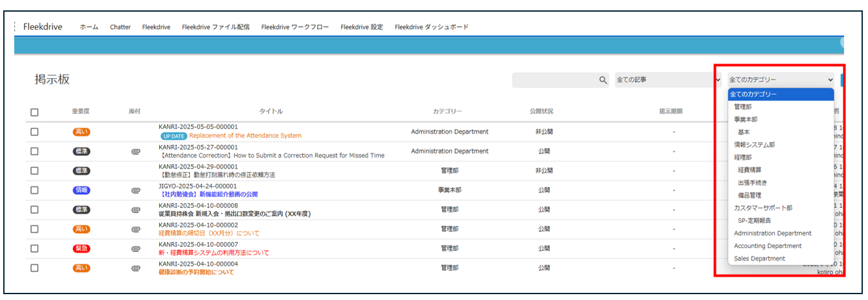Sort by タイトル column header

(x=271, y=111)
